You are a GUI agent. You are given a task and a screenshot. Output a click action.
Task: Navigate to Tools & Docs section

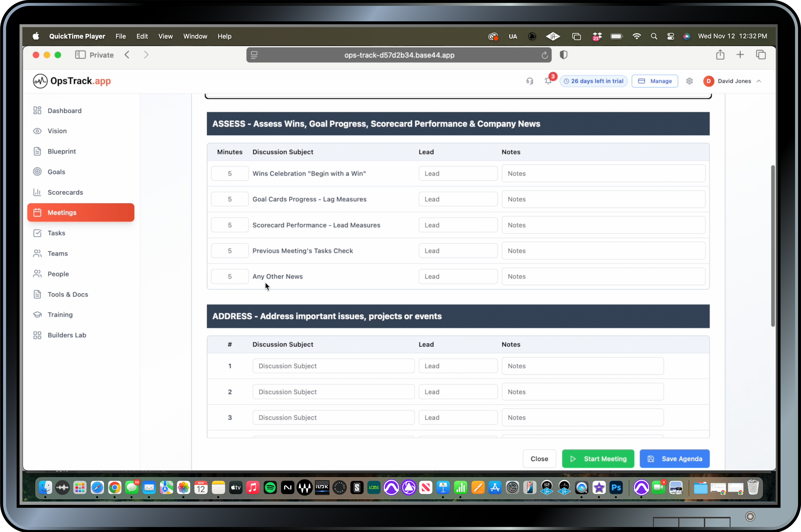(68, 294)
